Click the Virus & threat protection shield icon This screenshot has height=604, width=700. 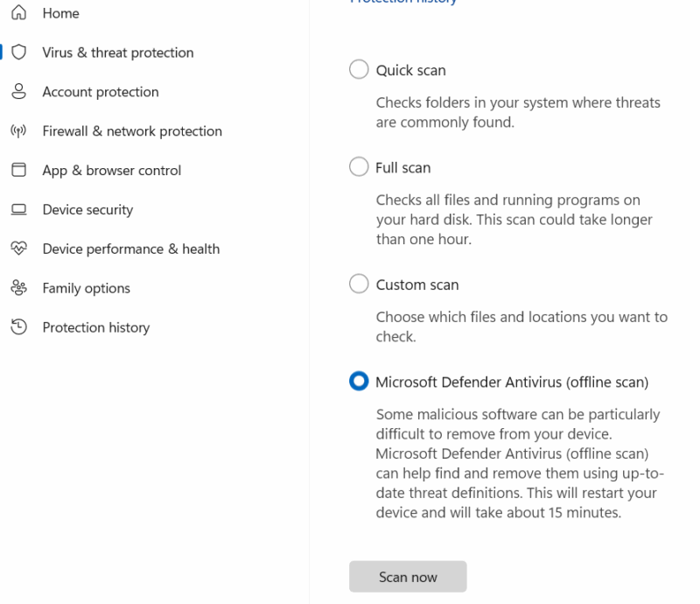[18, 53]
